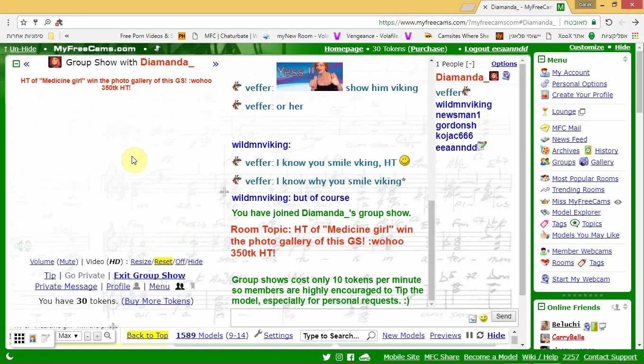
Task: Open the Customize link in header
Action: coord(586,47)
